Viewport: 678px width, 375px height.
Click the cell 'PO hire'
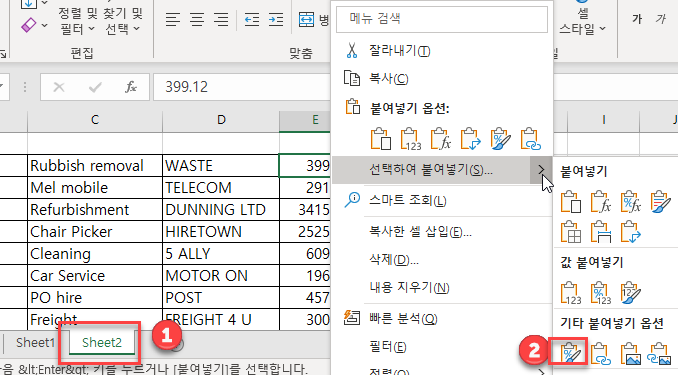pyautogui.click(x=95, y=298)
